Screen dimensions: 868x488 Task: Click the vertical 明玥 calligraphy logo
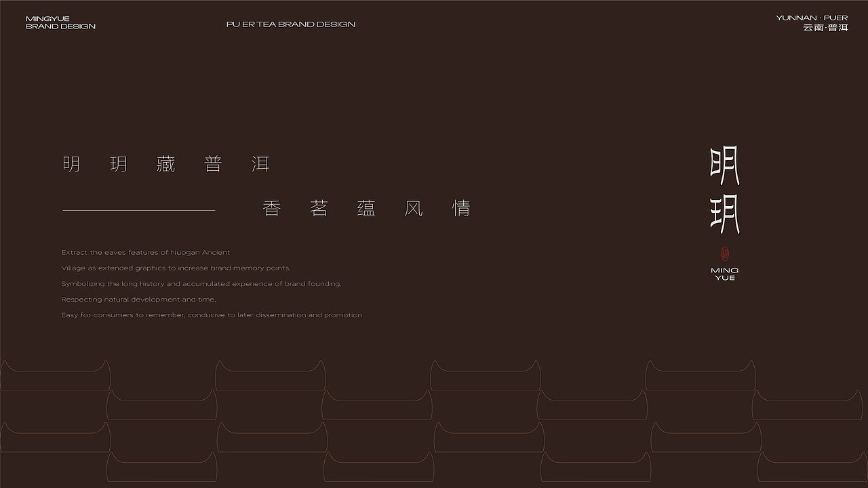(x=725, y=190)
